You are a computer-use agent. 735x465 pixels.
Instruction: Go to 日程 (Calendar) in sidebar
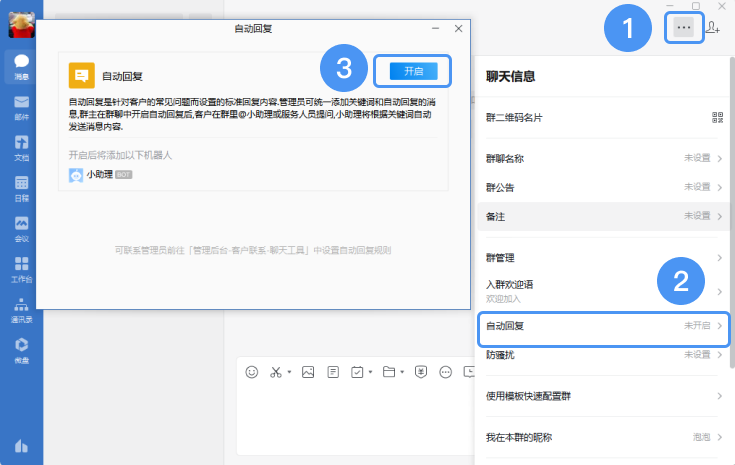coord(21,186)
